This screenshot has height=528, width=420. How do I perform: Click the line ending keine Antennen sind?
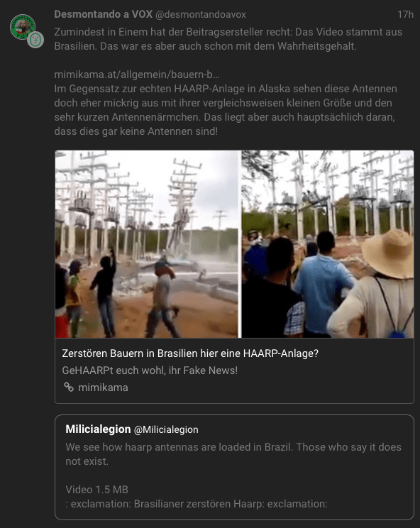click(x=136, y=131)
